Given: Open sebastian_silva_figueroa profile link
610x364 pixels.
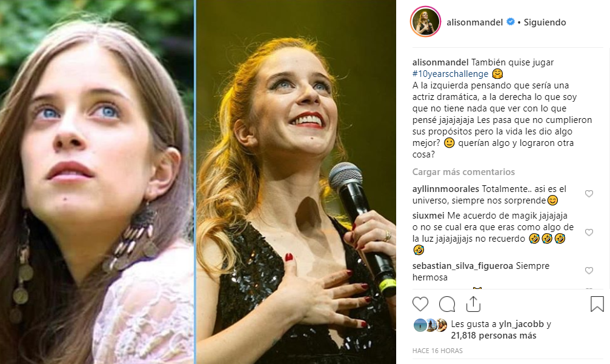Looking at the screenshot, I should [x=463, y=266].
